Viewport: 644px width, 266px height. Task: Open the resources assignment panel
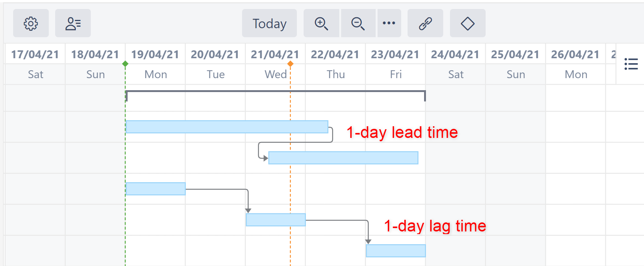(x=73, y=23)
